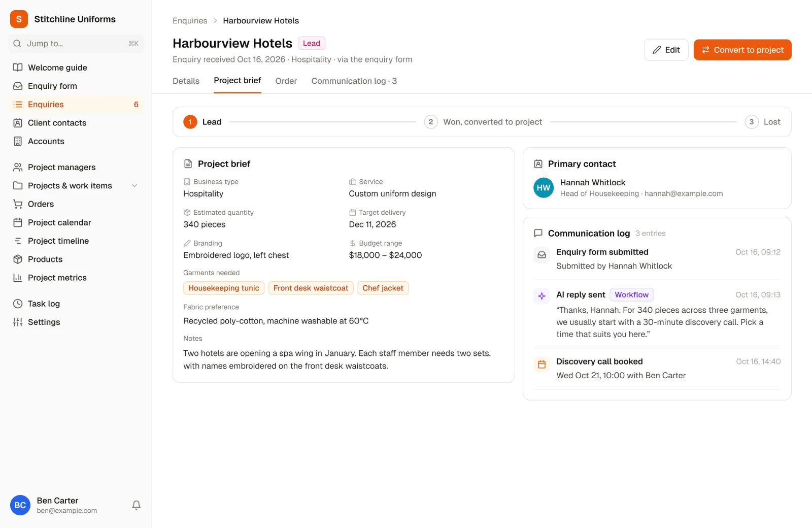This screenshot has width=812, height=528.
Task: Click the Stitchline Uniforms logo icon
Action: tap(19, 19)
